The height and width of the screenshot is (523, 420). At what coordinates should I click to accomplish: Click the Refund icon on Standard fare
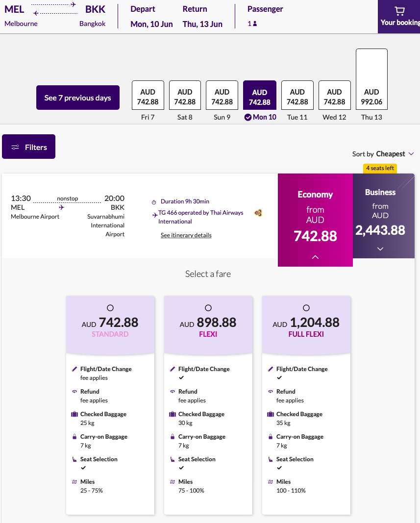[x=74, y=392]
